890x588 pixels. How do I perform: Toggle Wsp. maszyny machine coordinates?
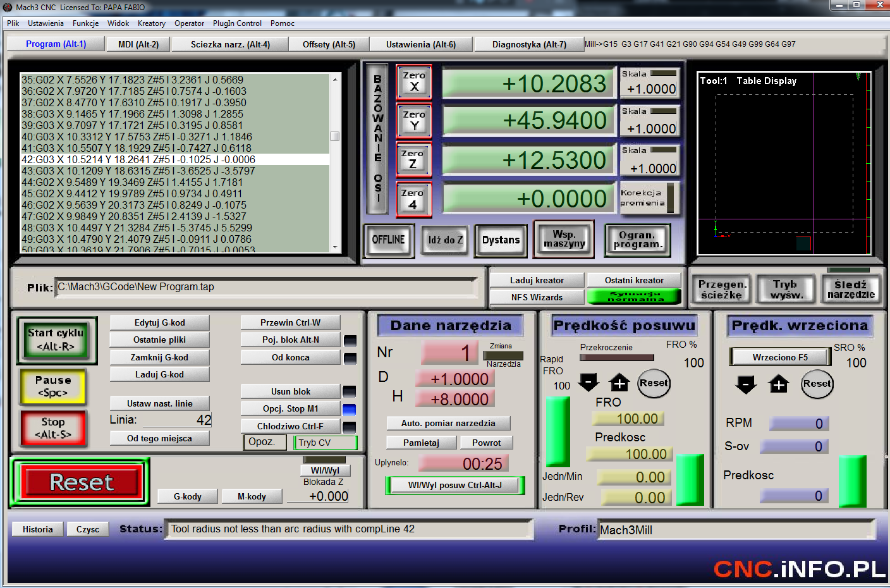click(x=564, y=239)
